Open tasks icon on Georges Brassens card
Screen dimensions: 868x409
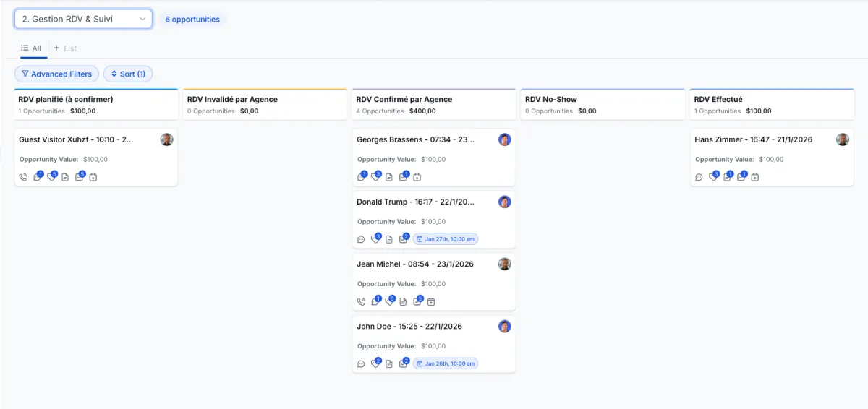(x=404, y=177)
